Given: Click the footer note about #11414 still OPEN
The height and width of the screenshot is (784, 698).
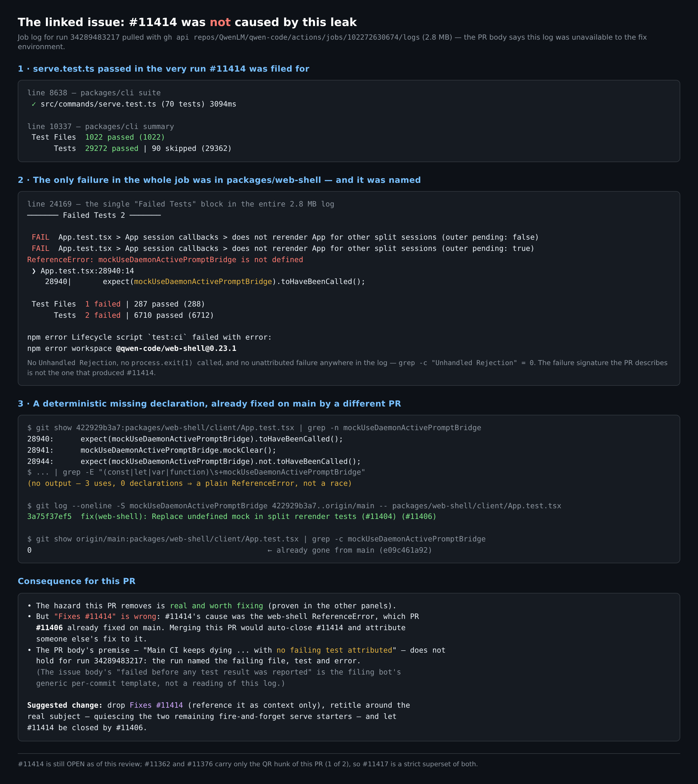Looking at the screenshot, I should 248,764.
